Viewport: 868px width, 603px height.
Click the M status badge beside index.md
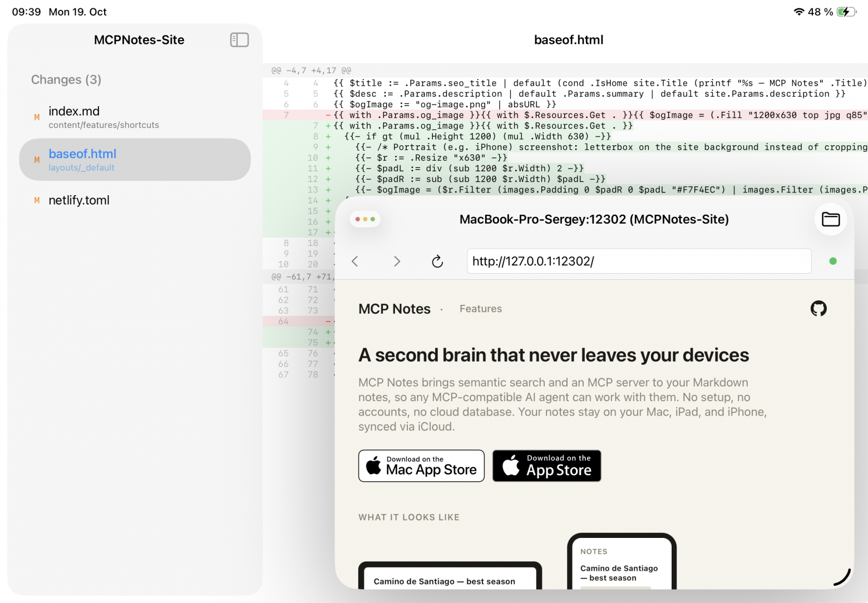[x=37, y=117]
